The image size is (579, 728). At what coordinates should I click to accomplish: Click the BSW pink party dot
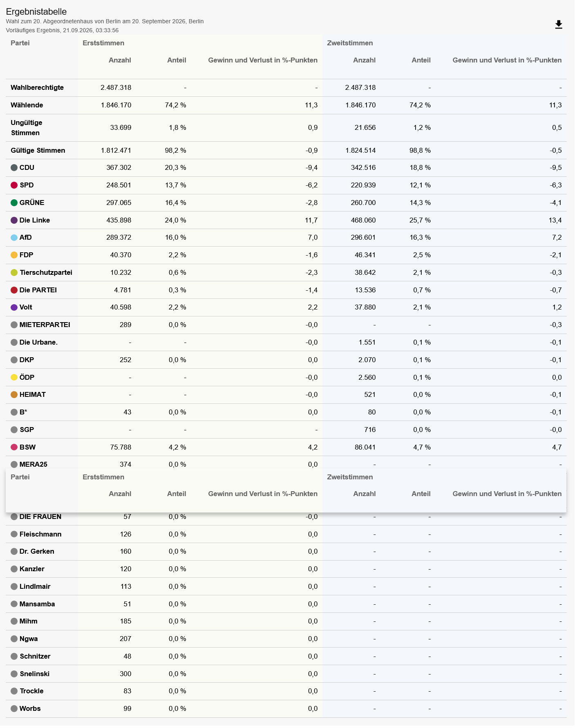pos(14,447)
